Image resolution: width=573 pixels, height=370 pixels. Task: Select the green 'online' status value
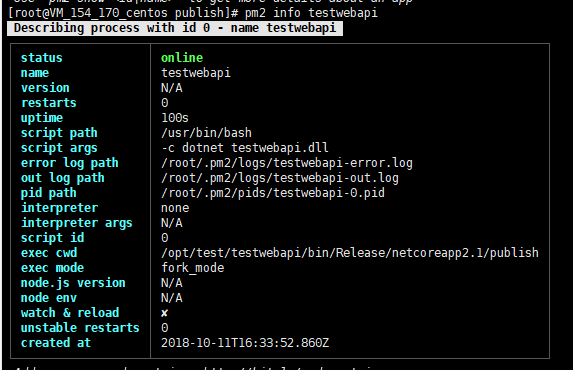click(182, 58)
